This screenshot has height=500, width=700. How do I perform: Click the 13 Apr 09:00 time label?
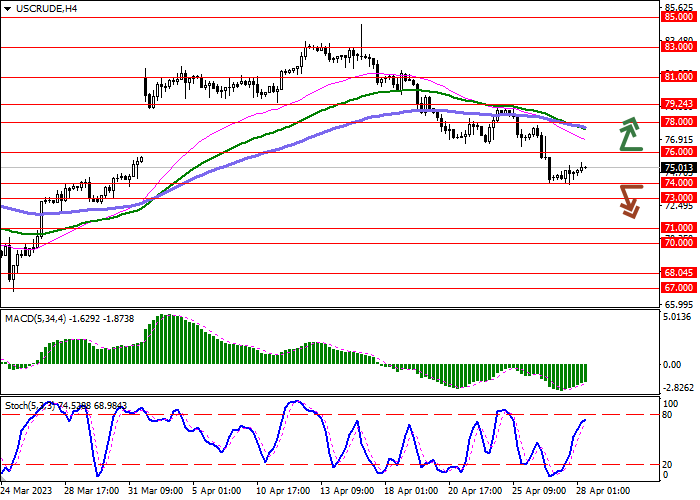tap(348, 491)
